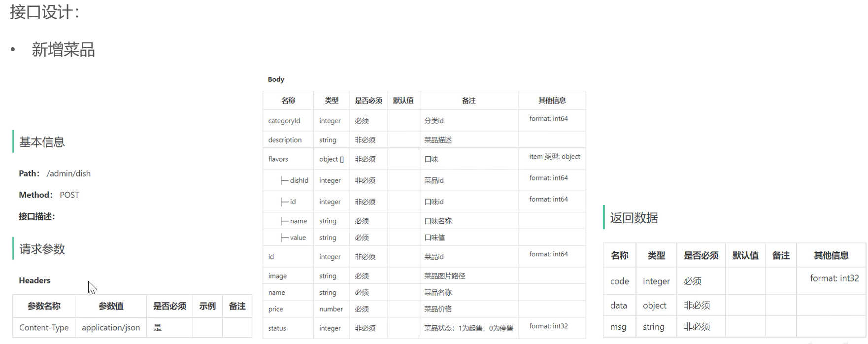Select the 基本信息 section heading

pyautogui.click(x=42, y=142)
